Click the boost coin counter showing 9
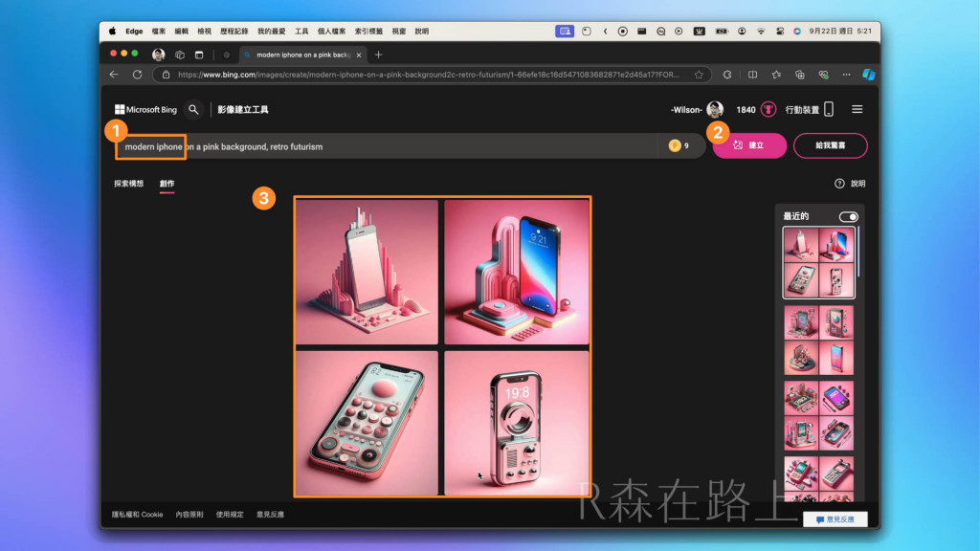The image size is (980, 551). pyautogui.click(x=679, y=145)
